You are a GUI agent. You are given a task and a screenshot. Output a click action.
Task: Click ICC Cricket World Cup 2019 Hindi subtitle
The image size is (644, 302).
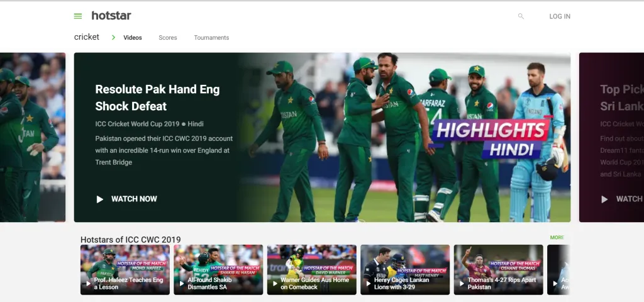(149, 124)
